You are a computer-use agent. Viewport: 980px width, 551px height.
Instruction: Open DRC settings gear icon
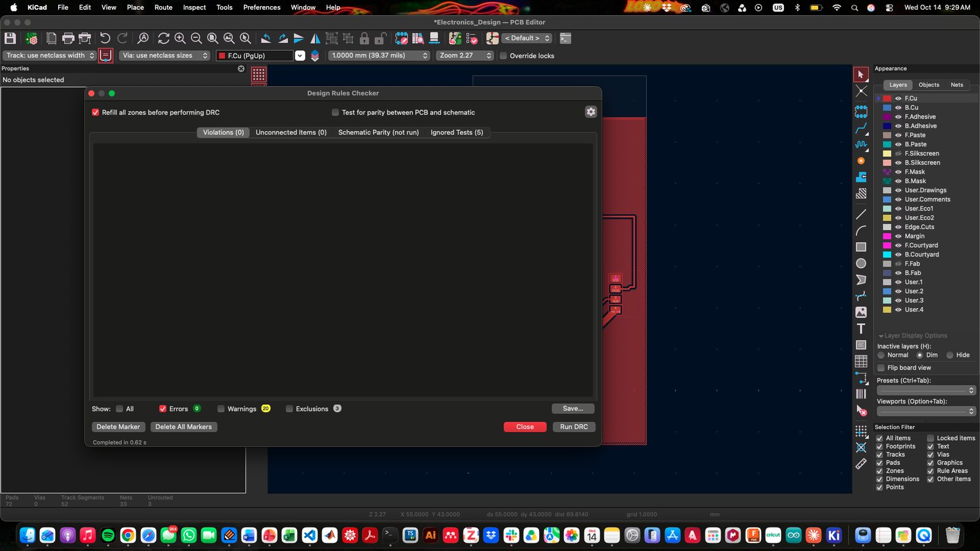[590, 112]
